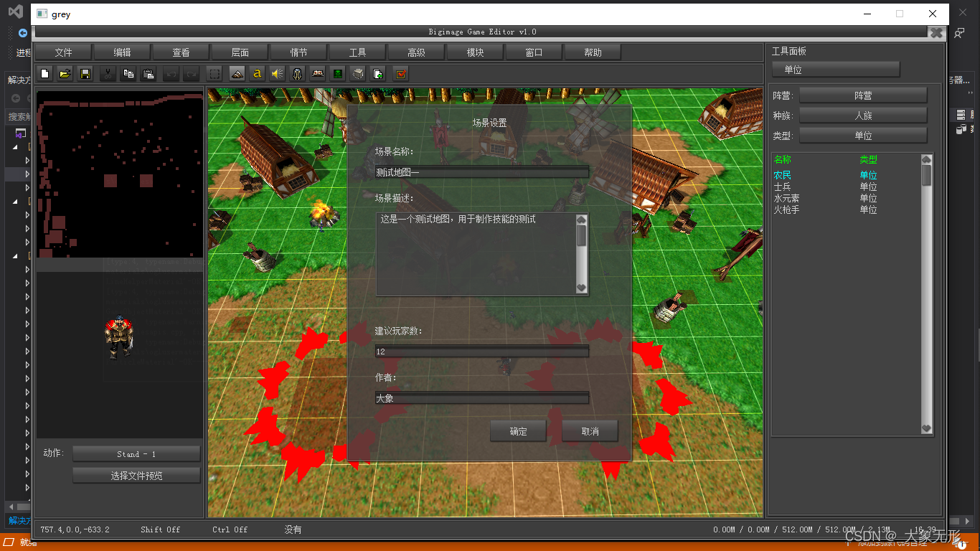
Task: Click the 建议玩家数 field showing 12
Action: (x=482, y=352)
